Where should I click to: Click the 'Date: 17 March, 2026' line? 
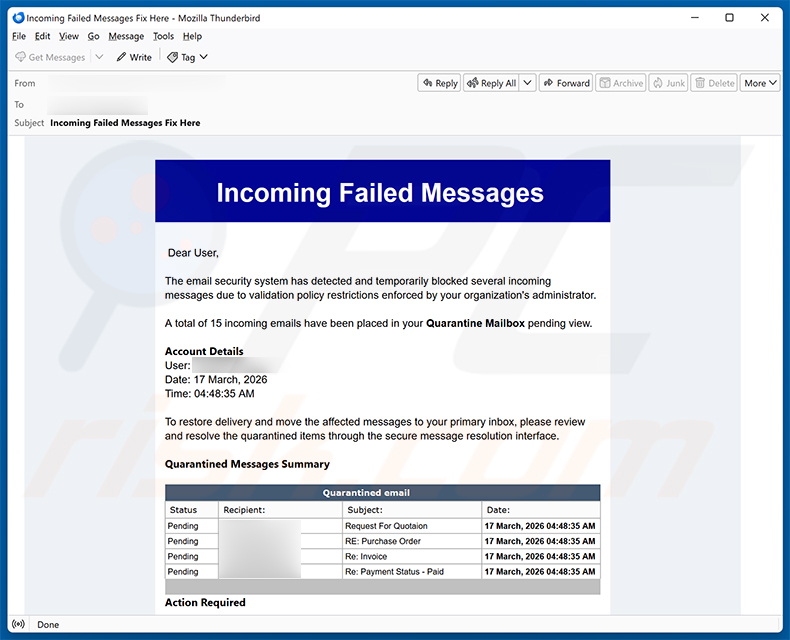(x=216, y=379)
